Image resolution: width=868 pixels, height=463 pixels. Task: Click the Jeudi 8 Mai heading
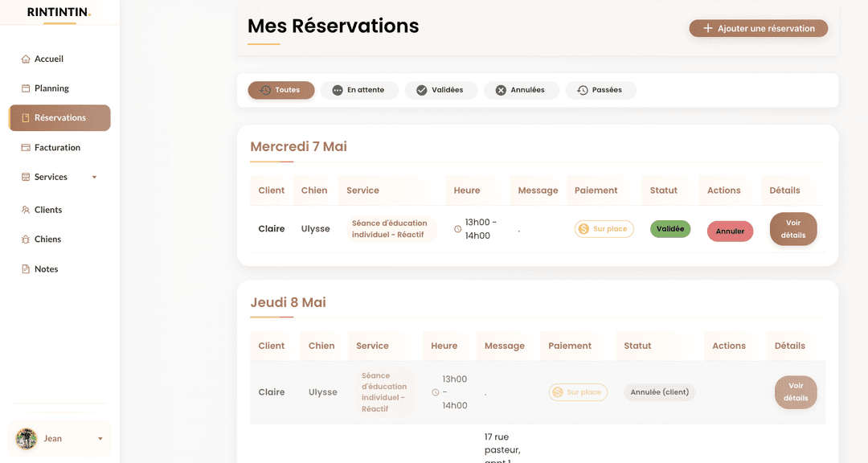(288, 302)
